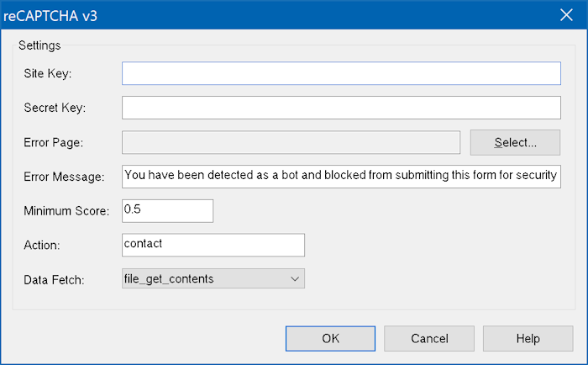Focus the Secret Key text box
Image resolution: width=588 pixels, height=365 pixels.
(x=341, y=108)
